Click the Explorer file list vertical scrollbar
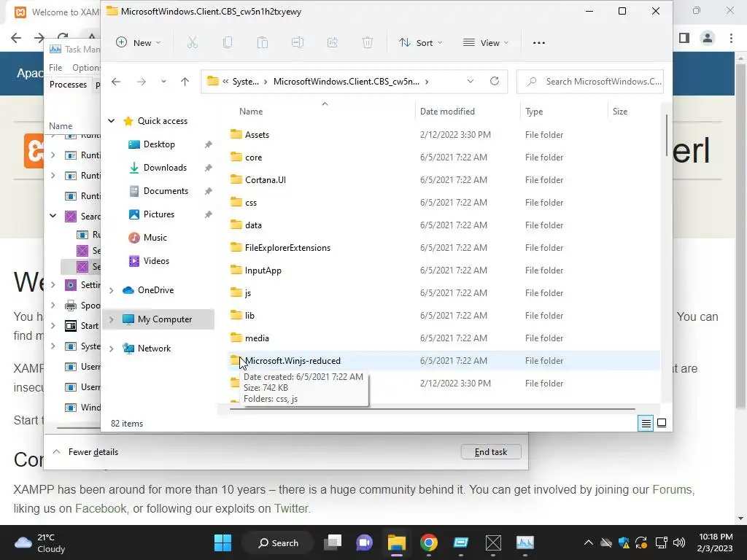747x560 pixels. [666, 136]
